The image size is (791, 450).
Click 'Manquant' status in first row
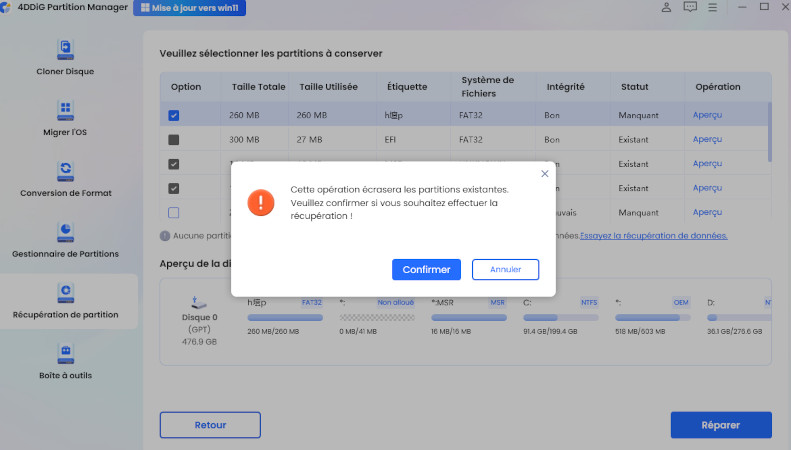click(x=638, y=116)
